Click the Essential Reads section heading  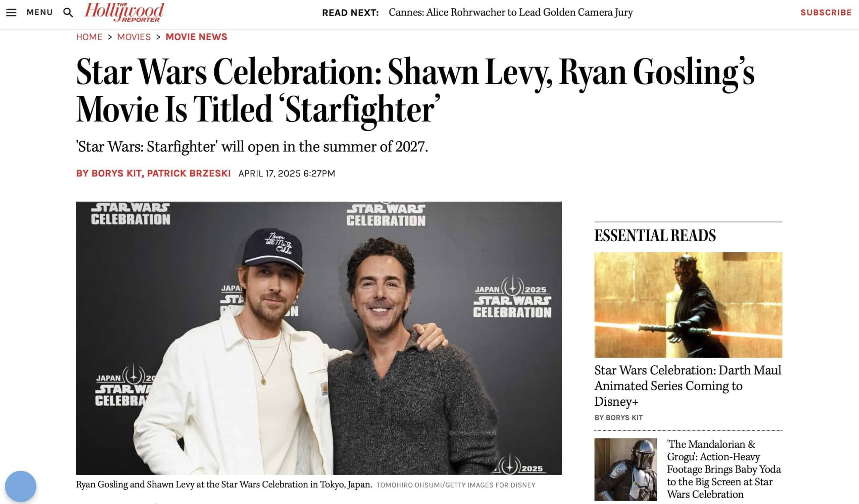(x=655, y=236)
